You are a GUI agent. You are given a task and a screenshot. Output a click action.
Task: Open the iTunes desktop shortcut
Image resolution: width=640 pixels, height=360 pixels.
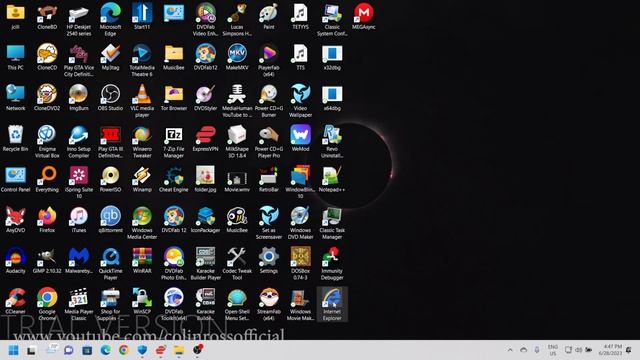coord(79,220)
